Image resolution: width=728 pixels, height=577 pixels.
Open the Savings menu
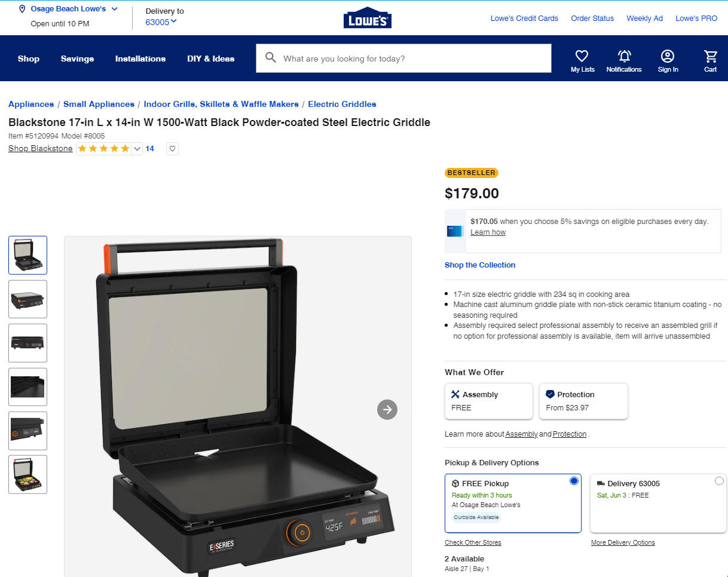77,59
